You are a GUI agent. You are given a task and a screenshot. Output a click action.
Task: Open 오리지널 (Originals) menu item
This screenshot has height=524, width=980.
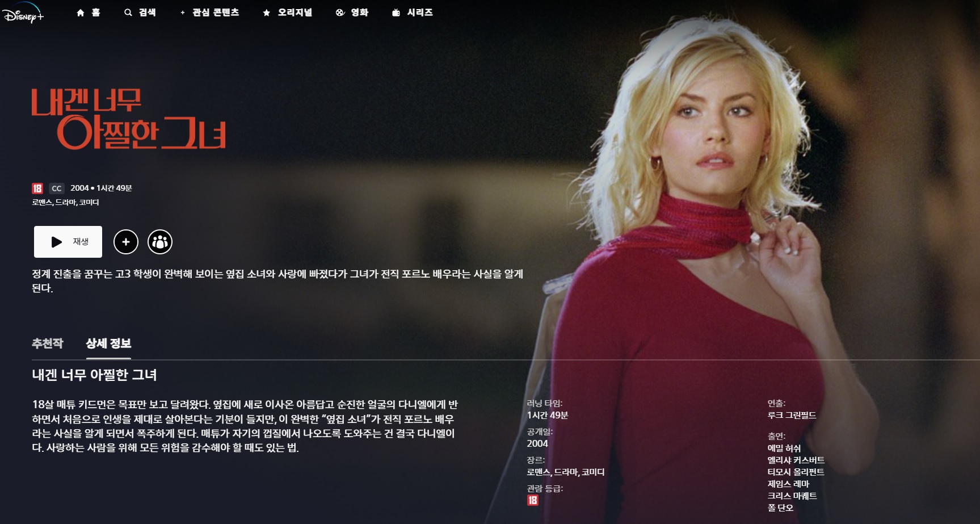(287, 12)
